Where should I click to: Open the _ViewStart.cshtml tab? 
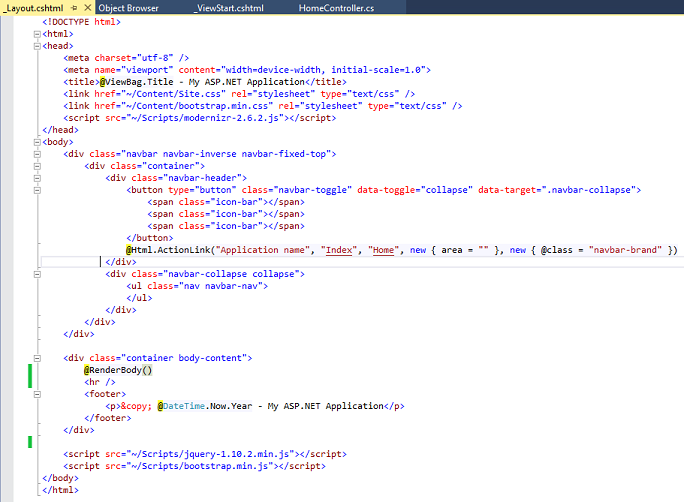point(229,8)
